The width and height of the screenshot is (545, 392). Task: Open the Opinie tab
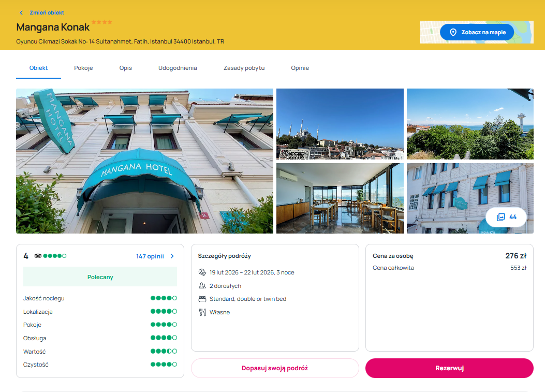click(300, 68)
